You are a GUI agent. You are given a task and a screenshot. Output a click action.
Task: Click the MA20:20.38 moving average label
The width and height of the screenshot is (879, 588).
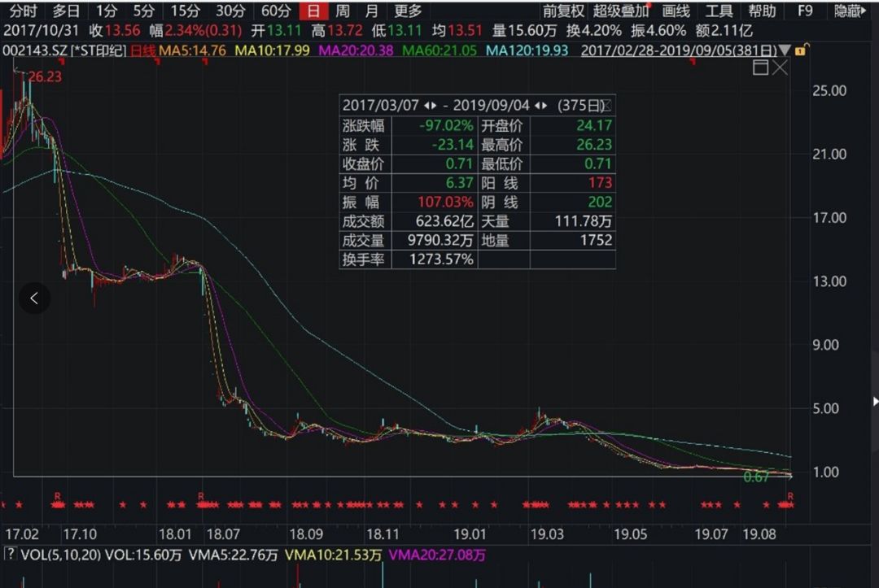pyautogui.click(x=356, y=51)
